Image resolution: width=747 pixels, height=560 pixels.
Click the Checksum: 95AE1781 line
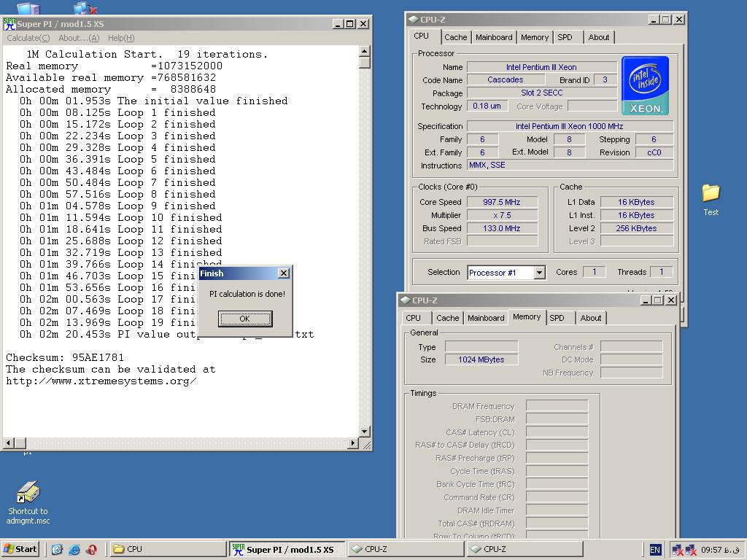click(65, 357)
